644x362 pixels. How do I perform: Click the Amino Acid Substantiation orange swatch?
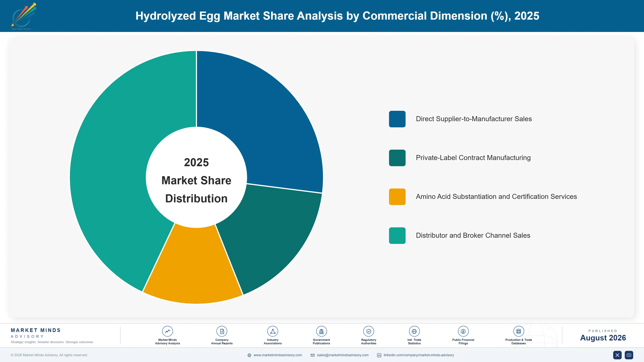pos(397,197)
